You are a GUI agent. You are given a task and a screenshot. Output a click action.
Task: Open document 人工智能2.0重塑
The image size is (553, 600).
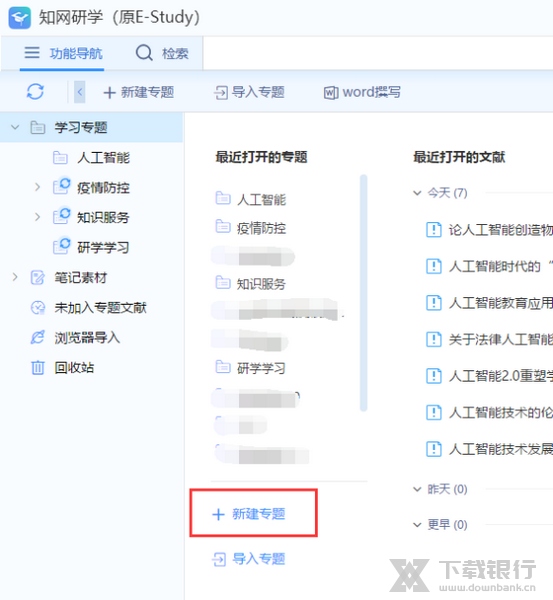click(x=501, y=376)
